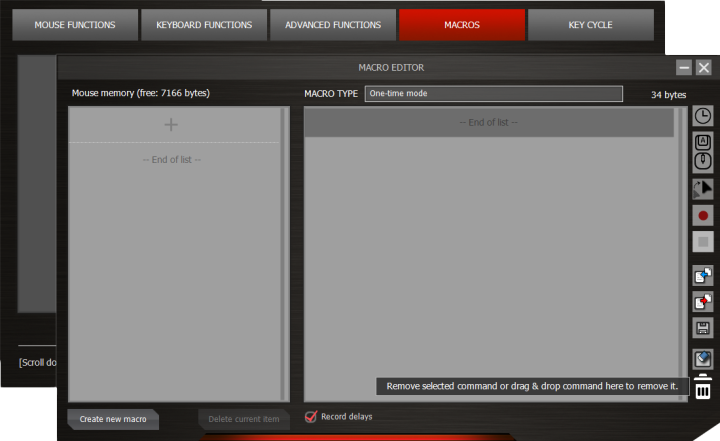Start recording with the red record button

703,215
